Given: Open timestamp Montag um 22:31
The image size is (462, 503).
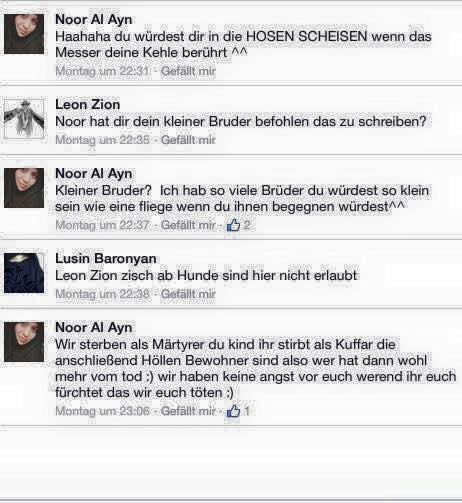Looking at the screenshot, I should pyautogui.click(x=102, y=71).
